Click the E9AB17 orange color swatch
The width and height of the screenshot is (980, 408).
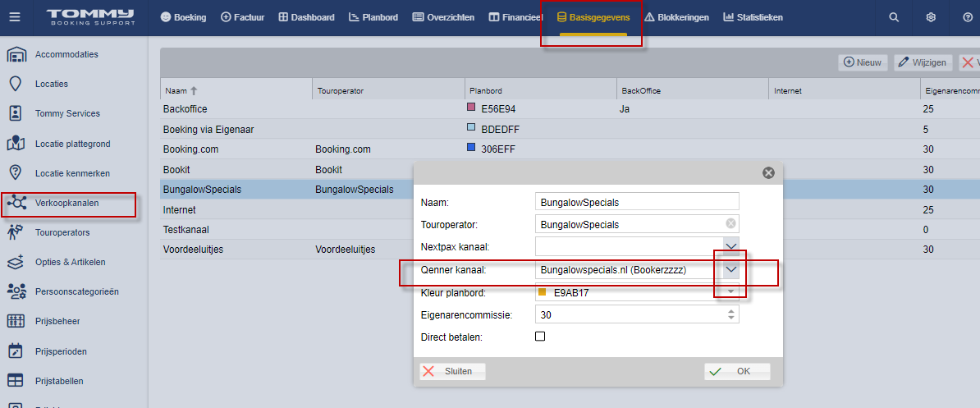click(542, 291)
